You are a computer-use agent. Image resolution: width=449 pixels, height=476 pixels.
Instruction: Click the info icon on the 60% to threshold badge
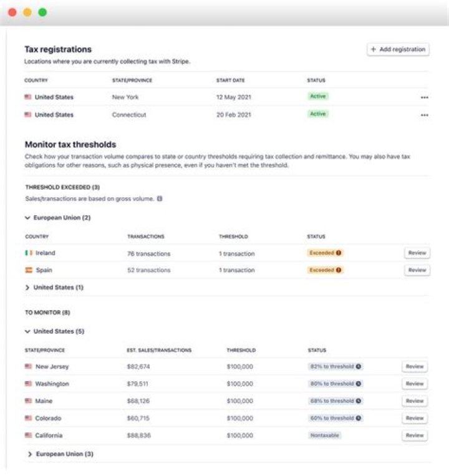pos(359,418)
